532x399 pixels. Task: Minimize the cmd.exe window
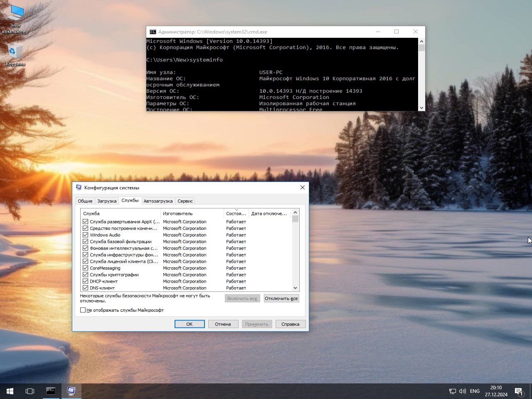pyautogui.click(x=378, y=32)
